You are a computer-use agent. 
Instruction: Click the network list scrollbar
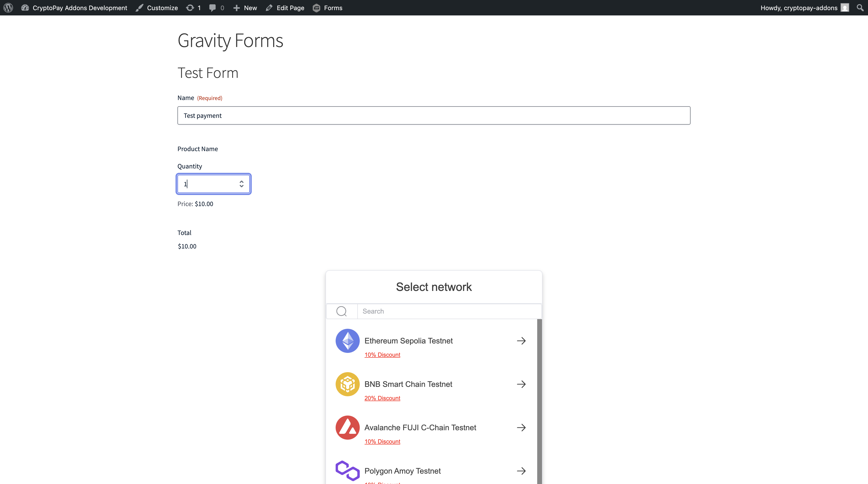tap(539, 401)
